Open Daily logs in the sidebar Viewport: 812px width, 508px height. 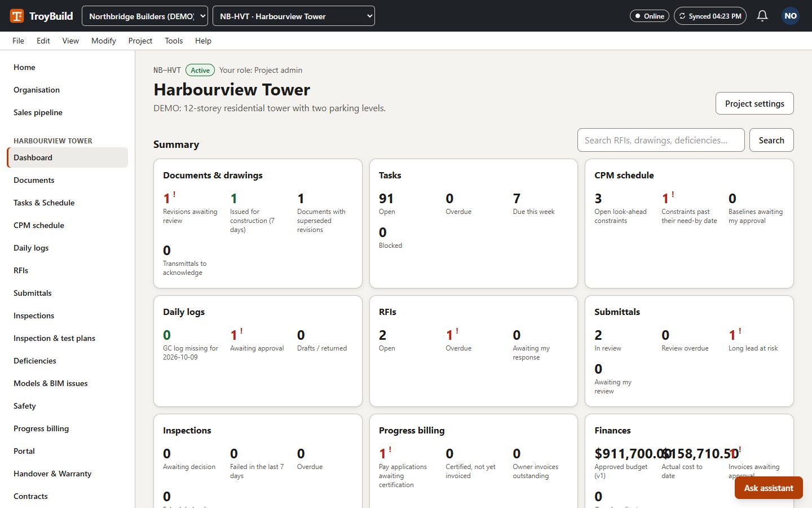(68, 248)
